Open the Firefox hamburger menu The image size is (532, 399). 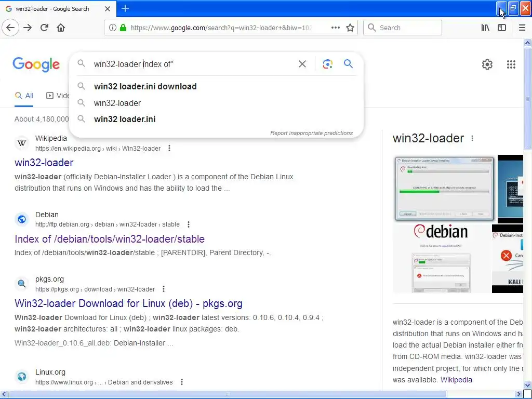point(522,28)
